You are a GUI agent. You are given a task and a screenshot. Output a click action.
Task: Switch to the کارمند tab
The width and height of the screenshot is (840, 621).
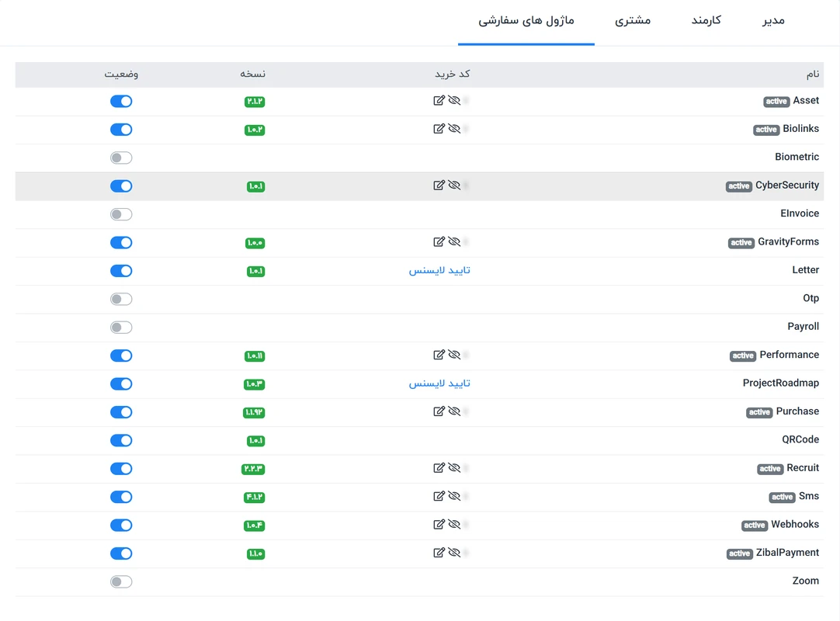[706, 21]
